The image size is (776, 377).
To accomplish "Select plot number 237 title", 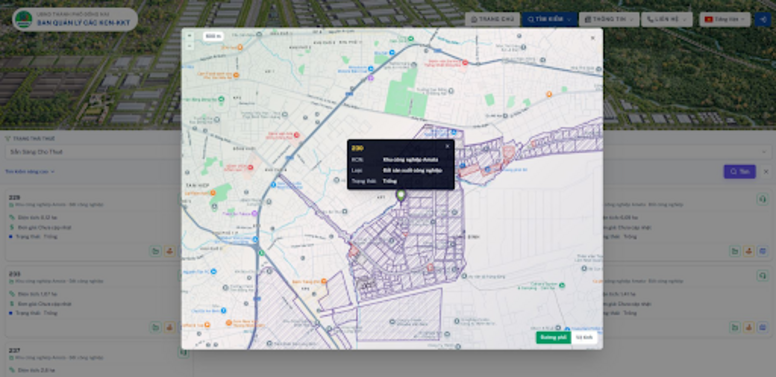I will click(14, 350).
